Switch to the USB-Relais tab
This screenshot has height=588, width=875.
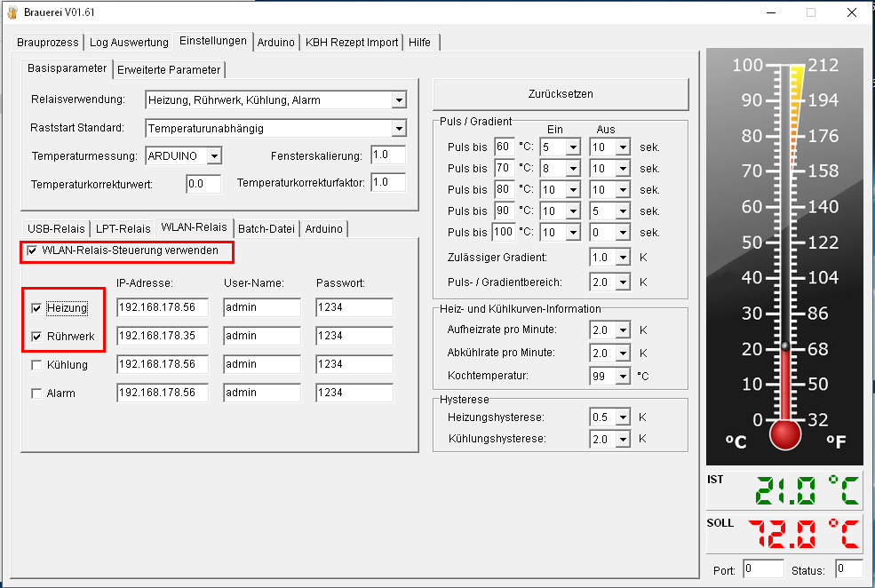[56, 228]
